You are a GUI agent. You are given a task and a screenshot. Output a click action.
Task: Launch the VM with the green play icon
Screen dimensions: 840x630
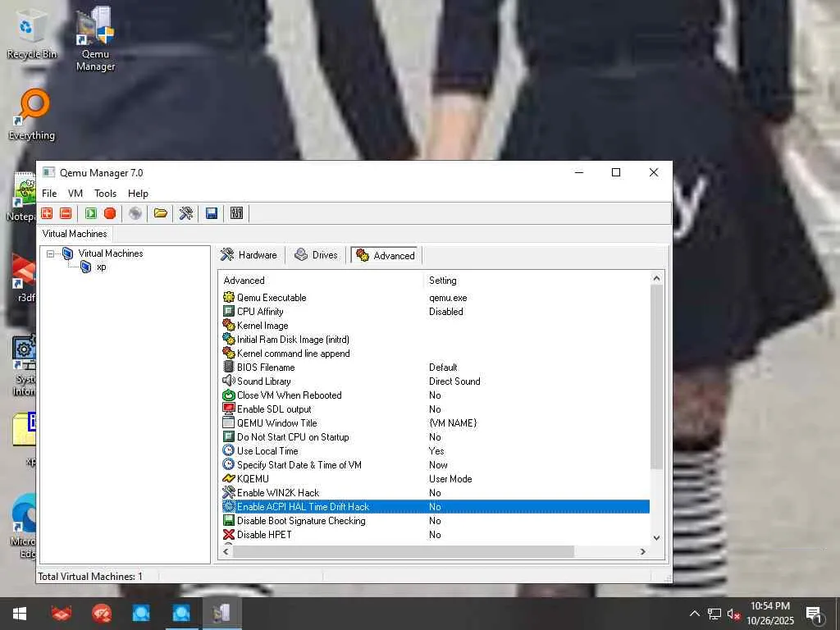point(90,213)
